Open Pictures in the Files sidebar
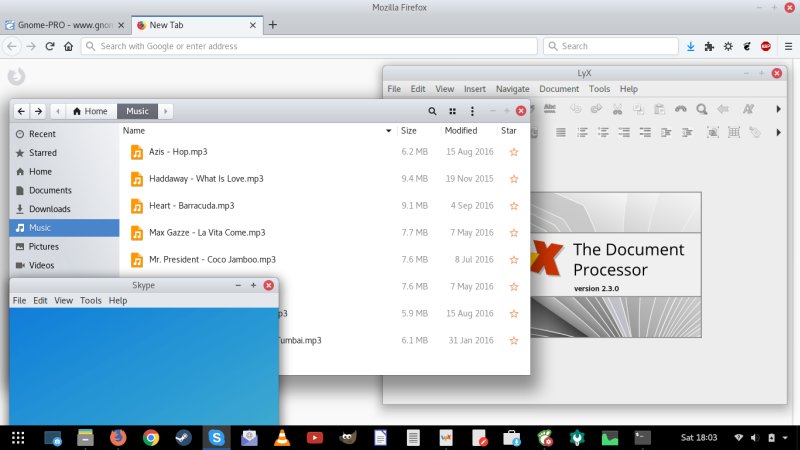 64,246
